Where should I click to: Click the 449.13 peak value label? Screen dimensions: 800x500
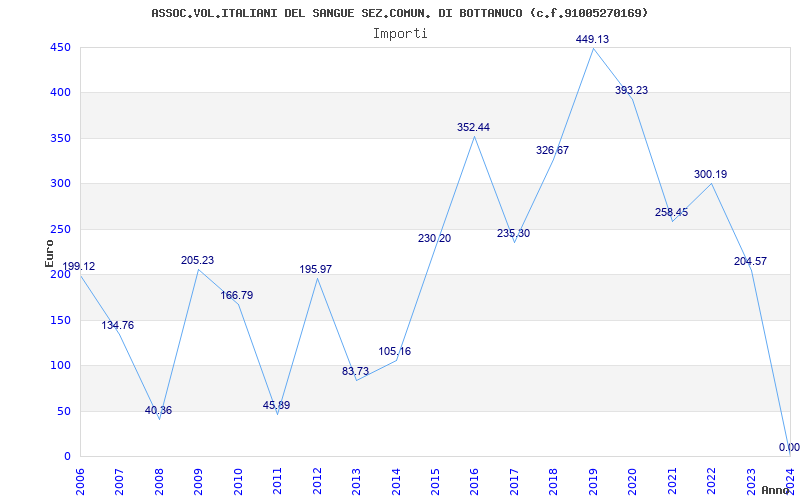[592, 39]
